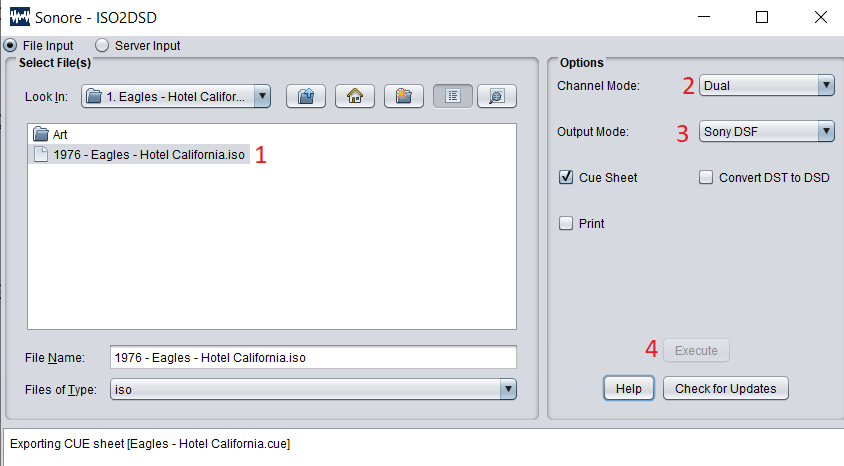
Task: Click the Check for Updates button
Action: tap(726, 389)
